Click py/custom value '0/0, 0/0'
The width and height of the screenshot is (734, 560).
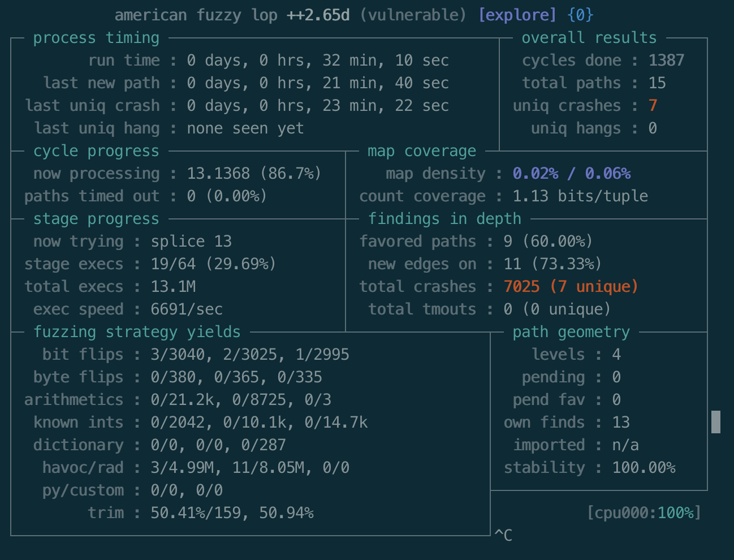(187, 490)
